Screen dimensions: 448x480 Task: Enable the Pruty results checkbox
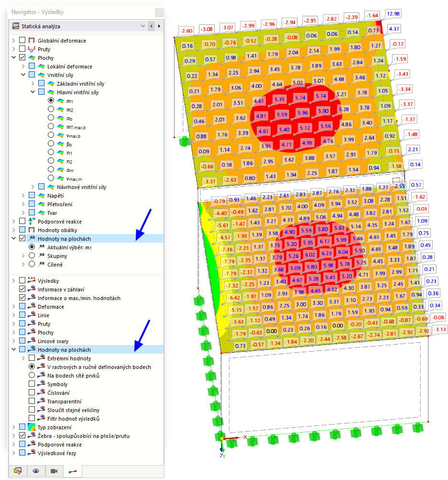(x=22, y=49)
